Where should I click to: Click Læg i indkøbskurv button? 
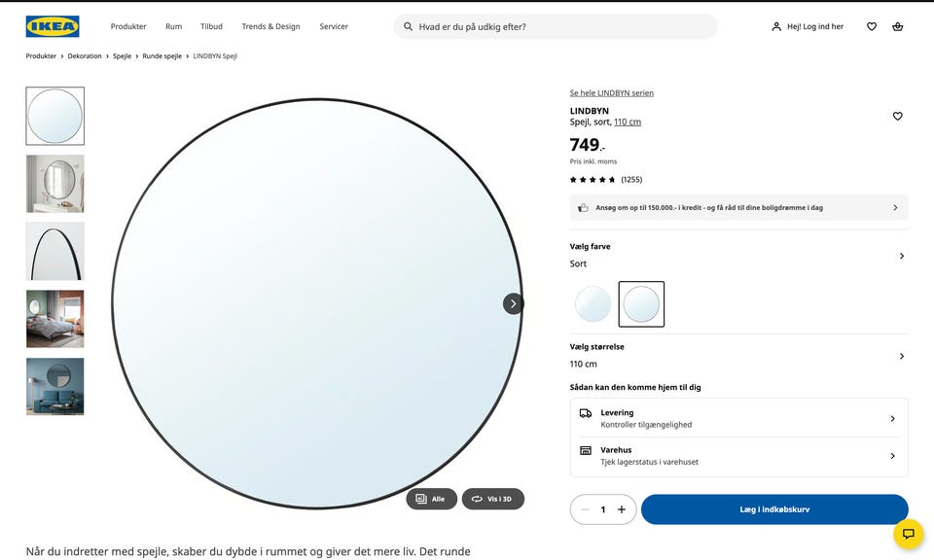(773, 509)
